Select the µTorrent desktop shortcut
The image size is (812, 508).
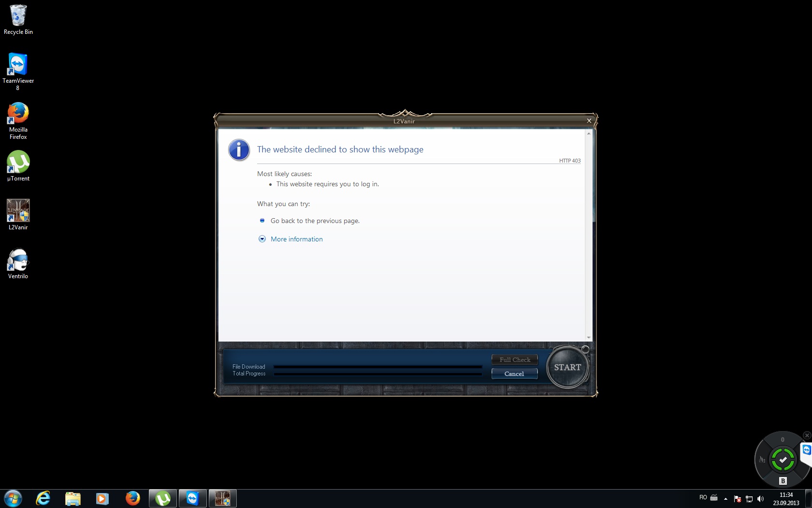point(18,166)
